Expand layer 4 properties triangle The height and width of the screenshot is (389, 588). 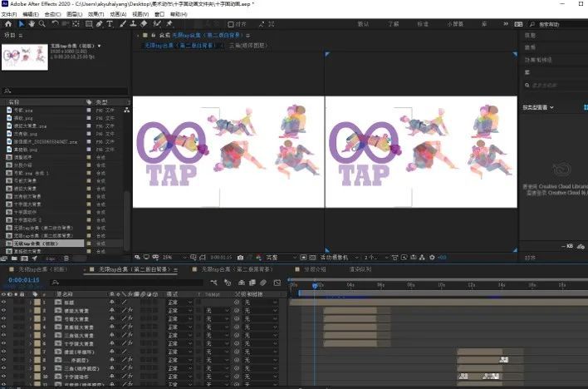(31, 327)
